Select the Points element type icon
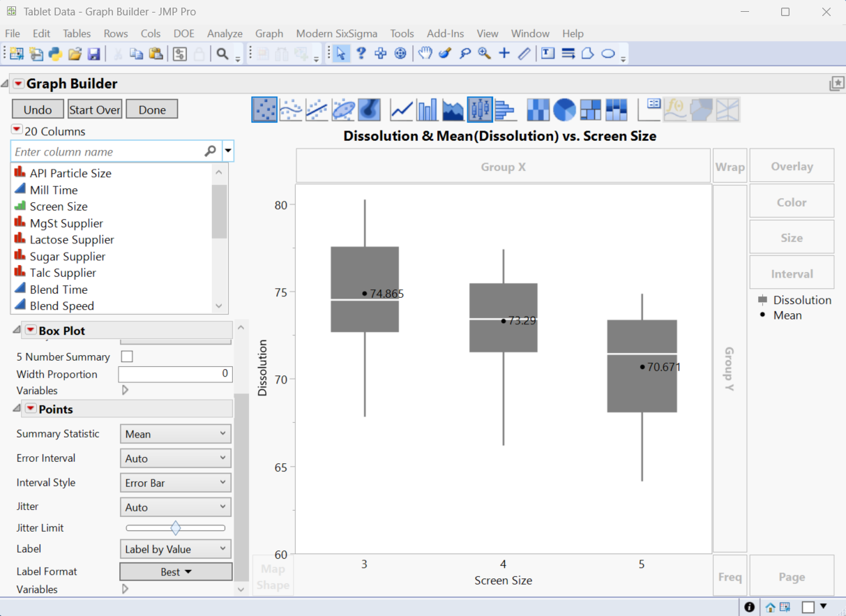 pos(264,110)
